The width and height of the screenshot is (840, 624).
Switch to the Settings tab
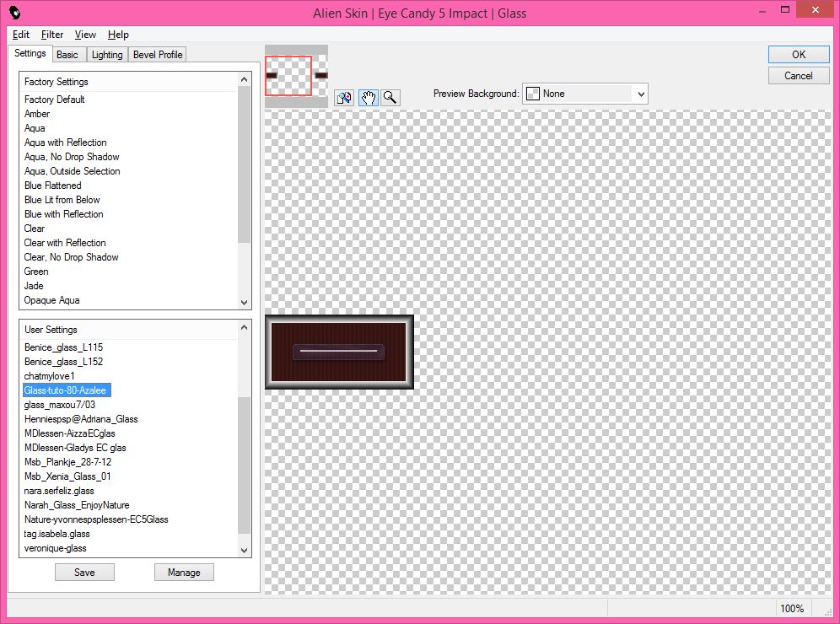[x=30, y=53]
